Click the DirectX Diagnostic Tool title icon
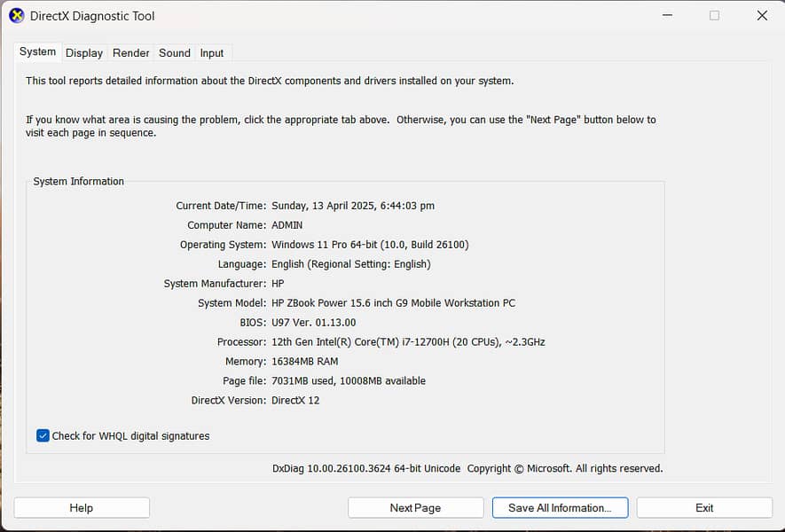Viewport: 785px width, 532px height. (x=17, y=15)
